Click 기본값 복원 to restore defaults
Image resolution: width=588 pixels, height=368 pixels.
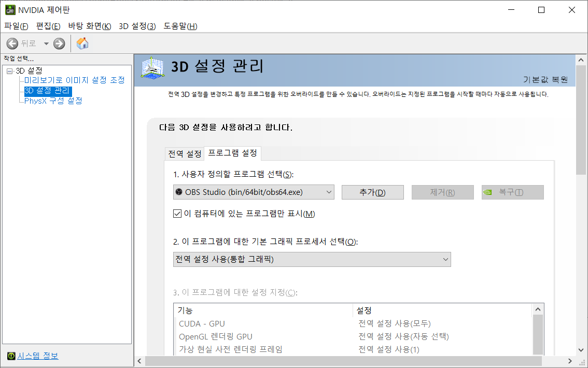point(545,80)
